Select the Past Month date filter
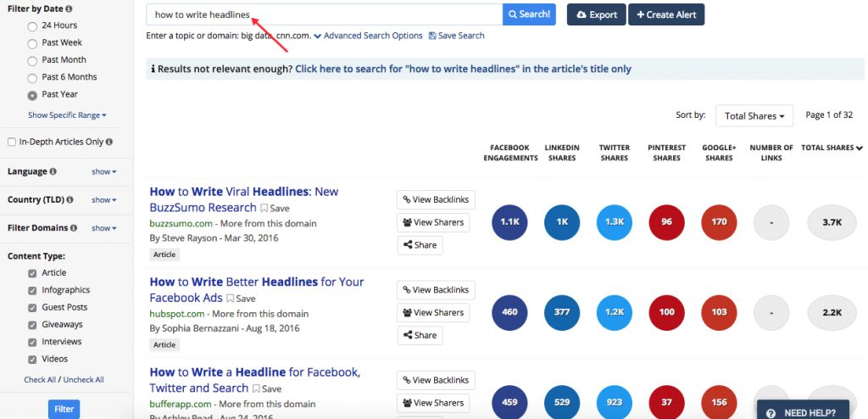 tap(32, 60)
